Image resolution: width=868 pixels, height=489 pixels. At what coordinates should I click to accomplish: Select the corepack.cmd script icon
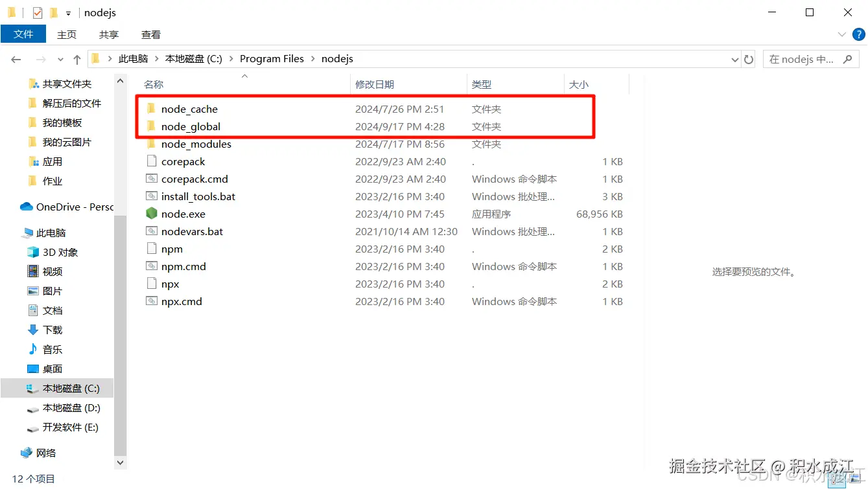pos(151,179)
